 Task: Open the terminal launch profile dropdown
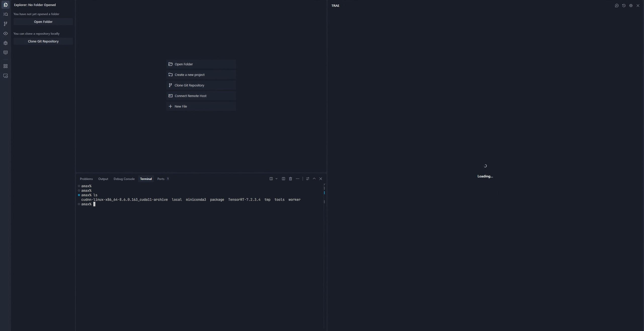[276, 179]
